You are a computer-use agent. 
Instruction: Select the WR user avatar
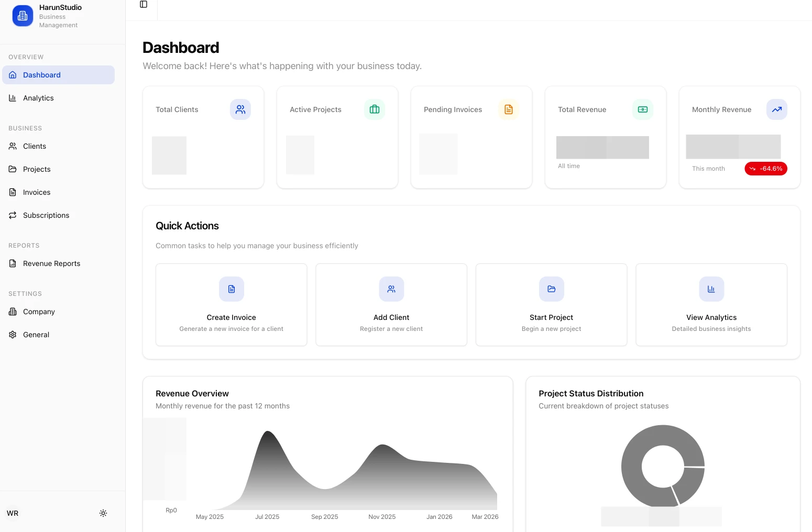13,513
